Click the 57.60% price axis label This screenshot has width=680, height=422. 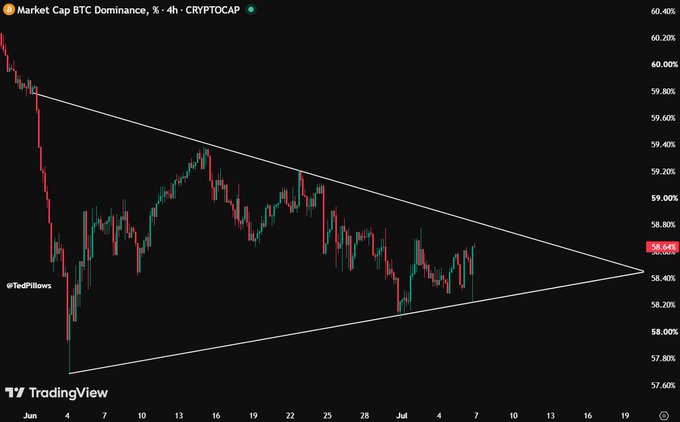coord(664,385)
